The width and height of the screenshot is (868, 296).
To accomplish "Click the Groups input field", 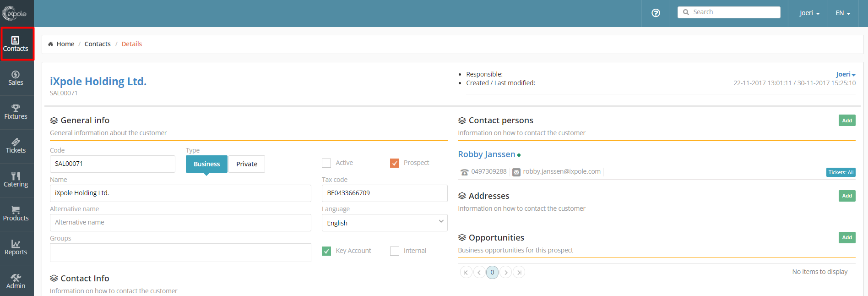I will 180,252.
